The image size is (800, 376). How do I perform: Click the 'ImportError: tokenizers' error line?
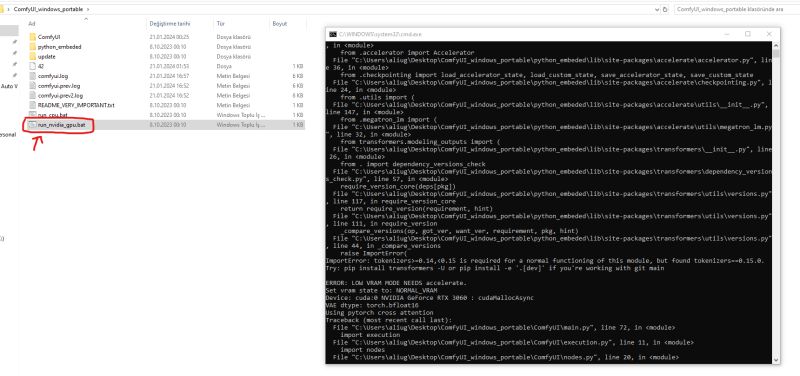click(x=545, y=260)
